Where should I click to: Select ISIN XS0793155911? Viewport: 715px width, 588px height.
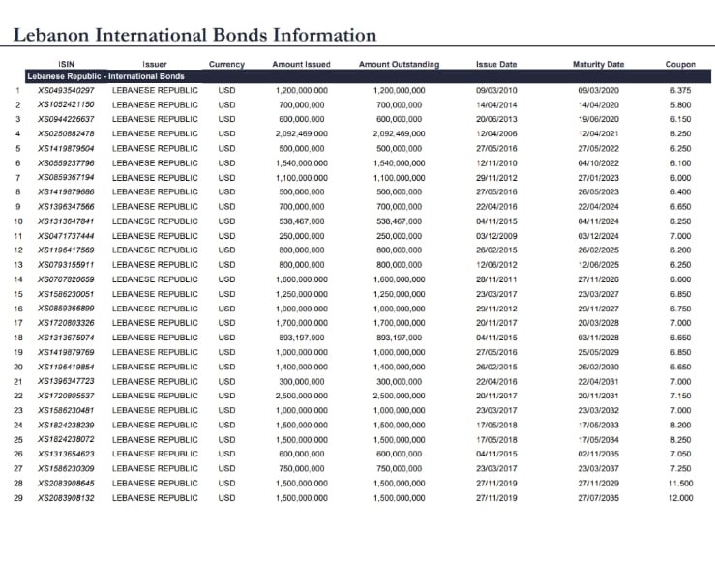(x=66, y=264)
